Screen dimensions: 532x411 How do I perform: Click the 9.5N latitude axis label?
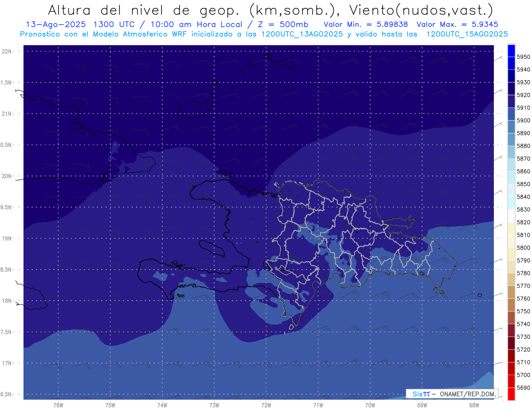pos(7,207)
